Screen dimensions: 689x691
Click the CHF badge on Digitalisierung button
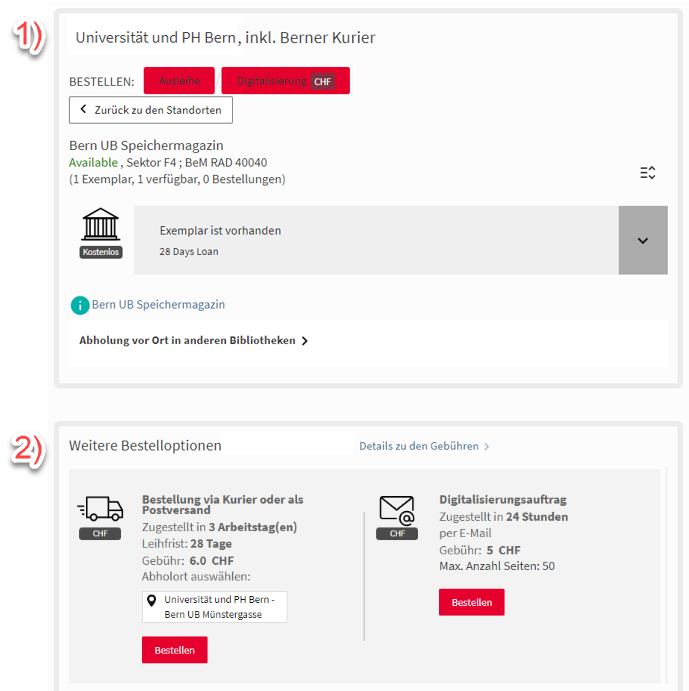click(x=322, y=82)
